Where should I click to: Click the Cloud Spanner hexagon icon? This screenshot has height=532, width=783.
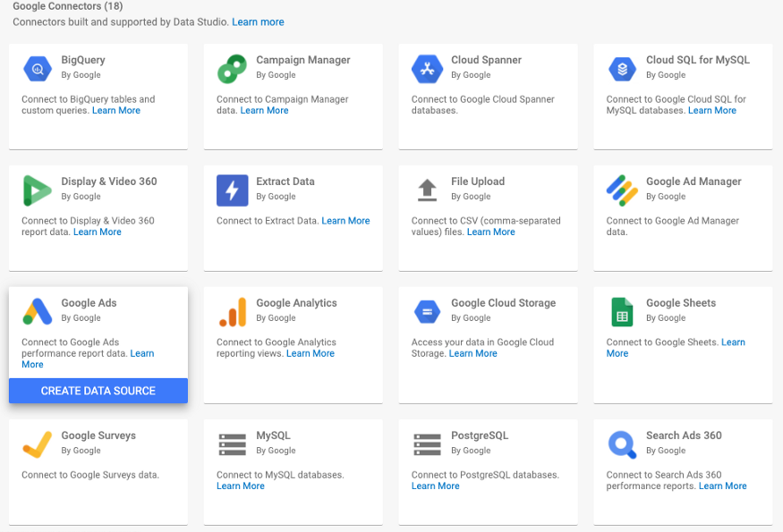[x=427, y=68]
